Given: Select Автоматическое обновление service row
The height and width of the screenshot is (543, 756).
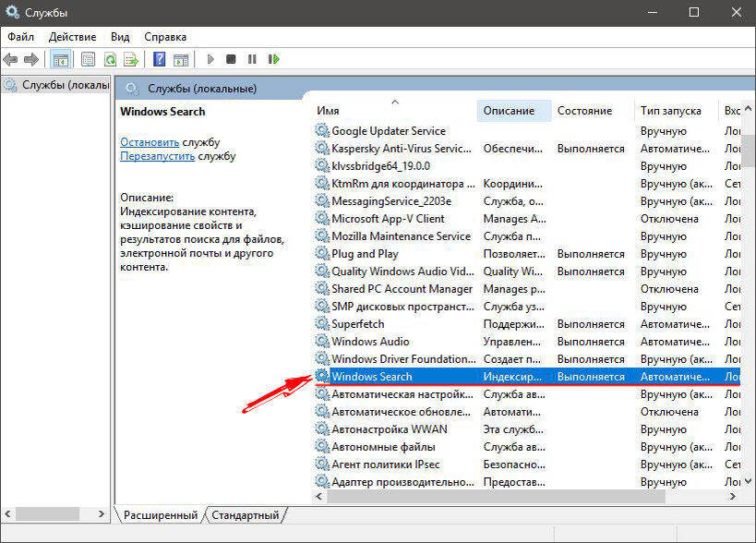Looking at the screenshot, I should point(527,412).
